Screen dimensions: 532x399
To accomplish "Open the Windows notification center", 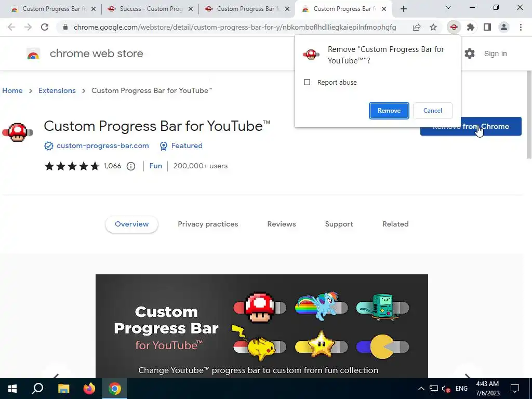I will (x=515, y=389).
